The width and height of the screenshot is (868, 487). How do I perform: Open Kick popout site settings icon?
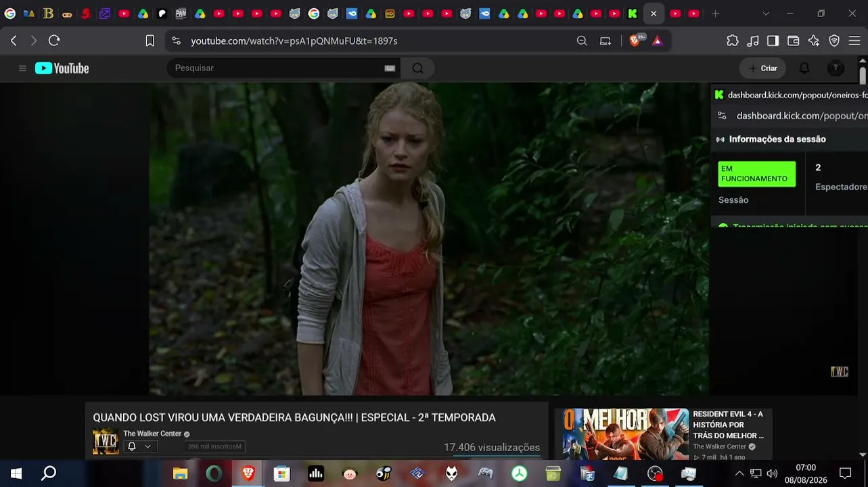[x=722, y=116]
